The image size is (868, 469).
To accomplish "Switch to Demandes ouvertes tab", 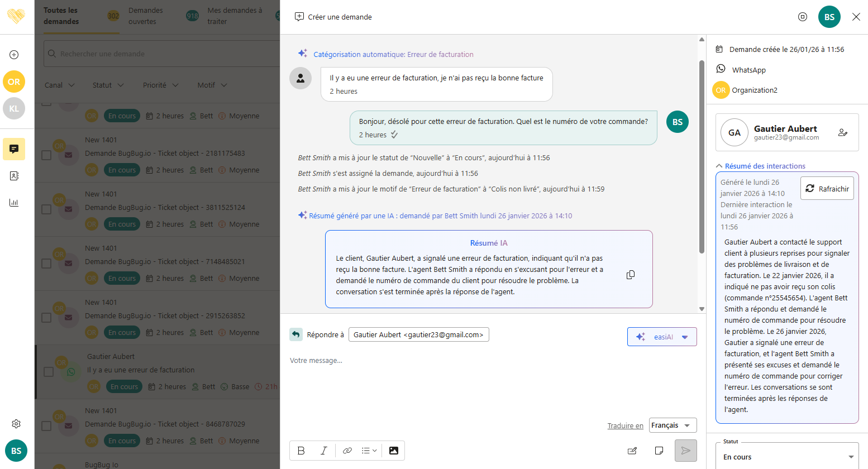I will click(145, 16).
